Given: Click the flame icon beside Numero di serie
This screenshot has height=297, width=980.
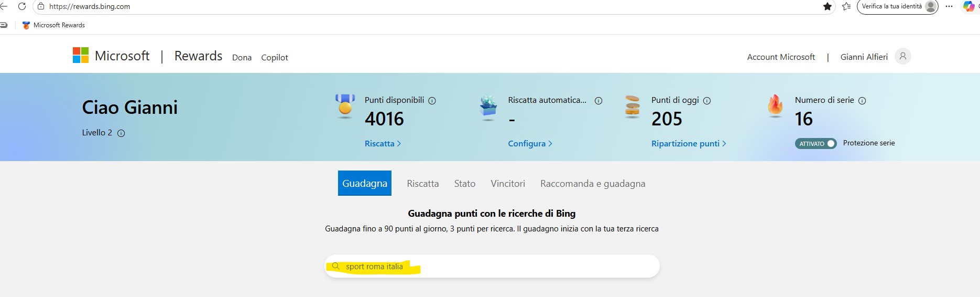Looking at the screenshot, I should [x=775, y=105].
